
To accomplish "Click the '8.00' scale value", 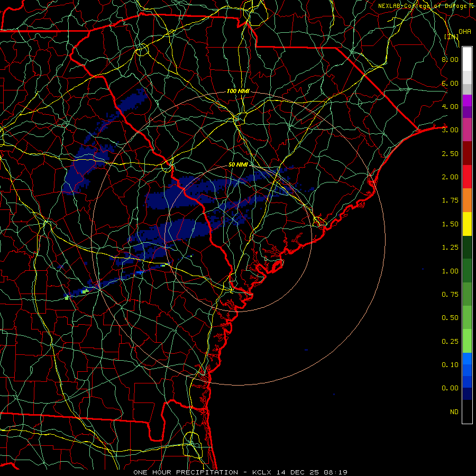I will coord(450,59).
